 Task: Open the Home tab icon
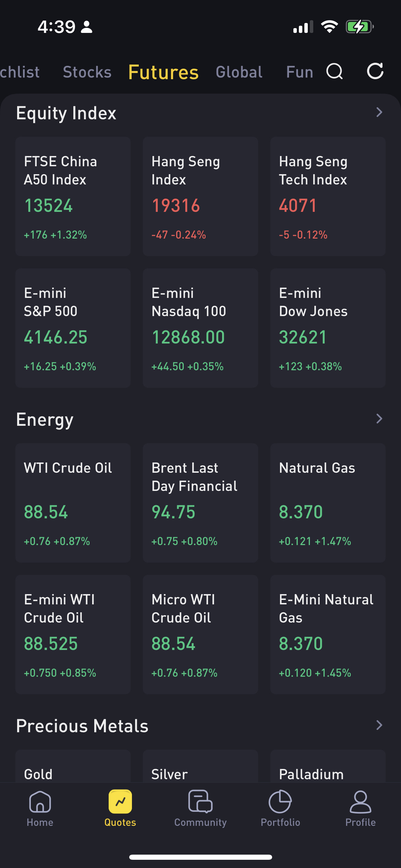(x=40, y=802)
